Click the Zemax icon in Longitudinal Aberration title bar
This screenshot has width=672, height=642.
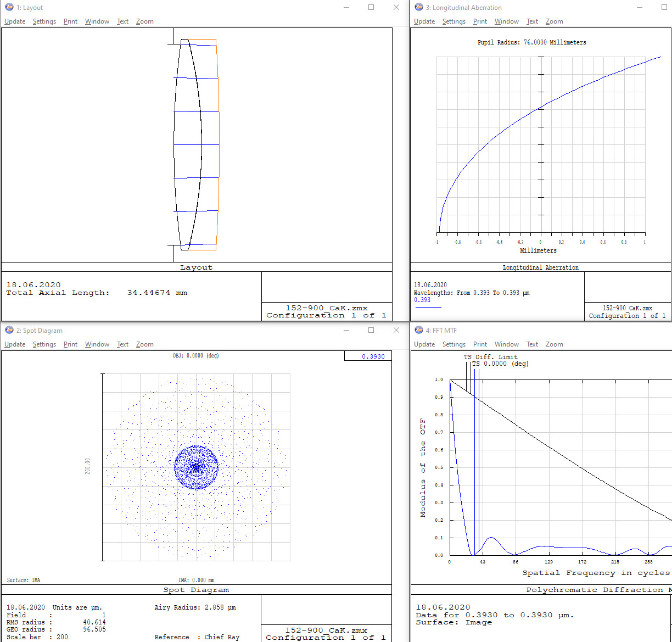(x=419, y=8)
